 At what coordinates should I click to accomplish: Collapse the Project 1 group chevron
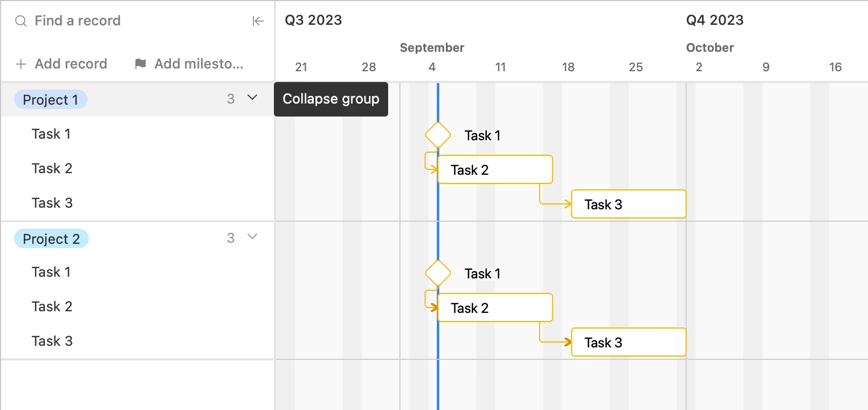tap(252, 98)
